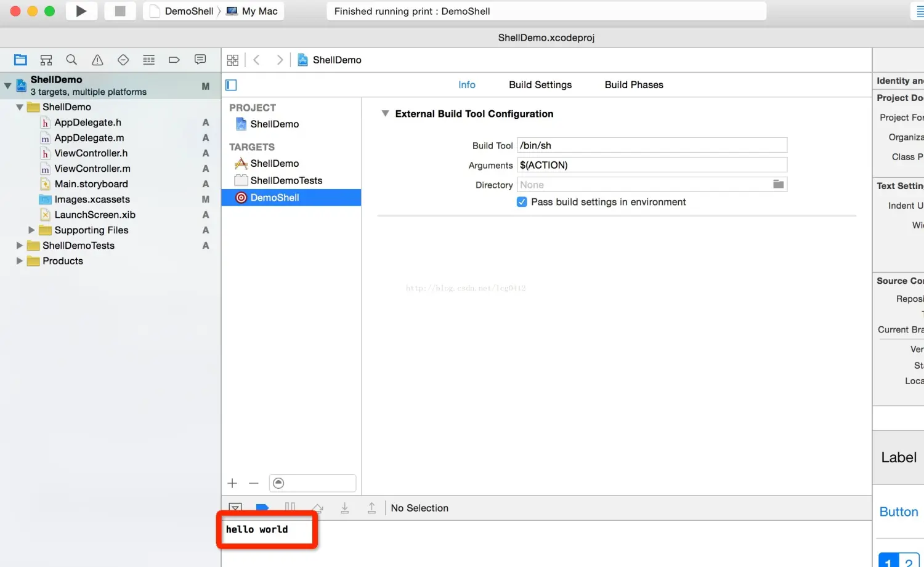Screen dimensions: 924x567
Task: Select the Label object in library
Action: pyautogui.click(x=899, y=457)
